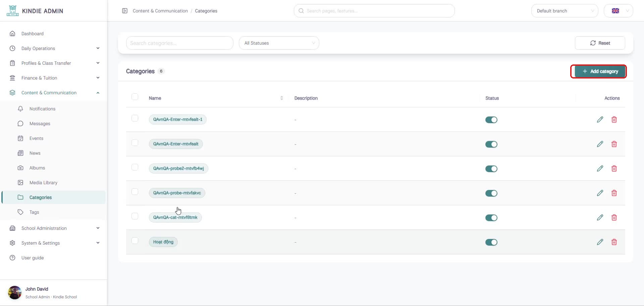
Task: Check the Hoạt động row checkbox
Action: (x=135, y=241)
